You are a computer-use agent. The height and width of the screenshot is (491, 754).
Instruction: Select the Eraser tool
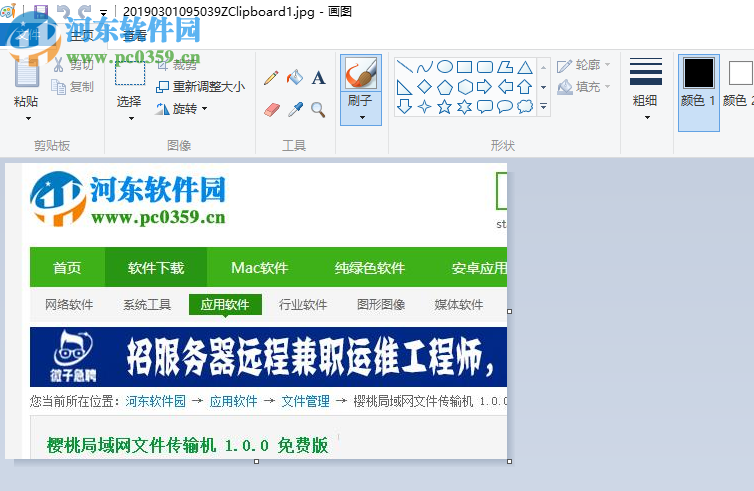[x=272, y=110]
